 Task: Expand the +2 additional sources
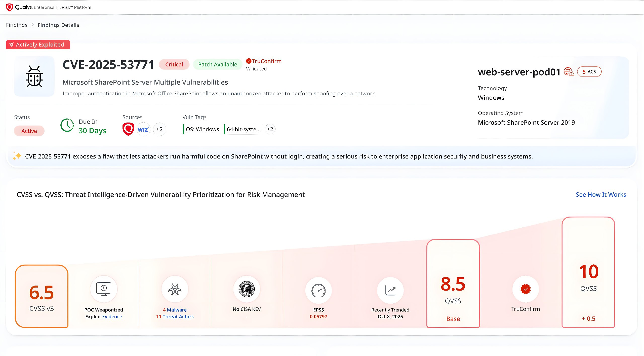[x=159, y=129]
